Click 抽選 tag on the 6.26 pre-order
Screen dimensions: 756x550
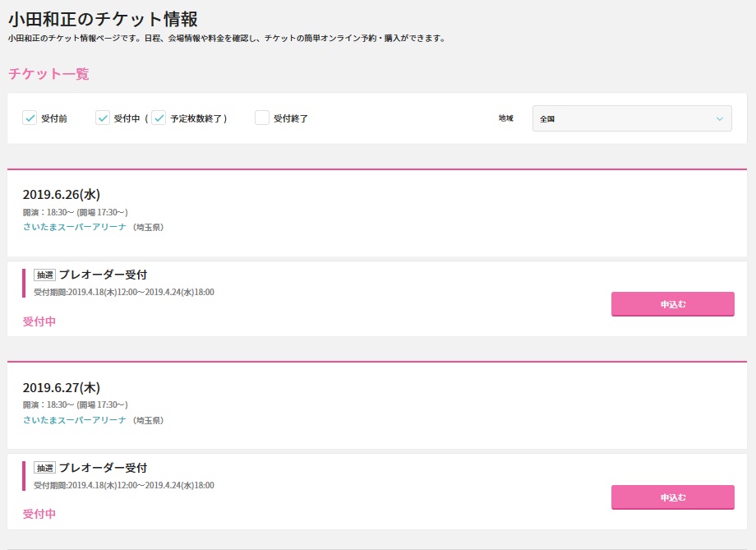click(x=45, y=275)
